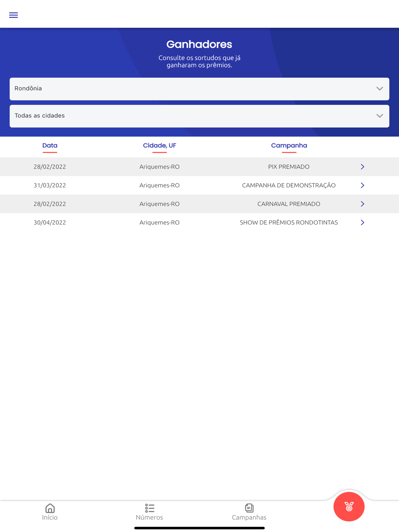
Task: Open the Rondônia state dropdown
Action: [x=199, y=89]
